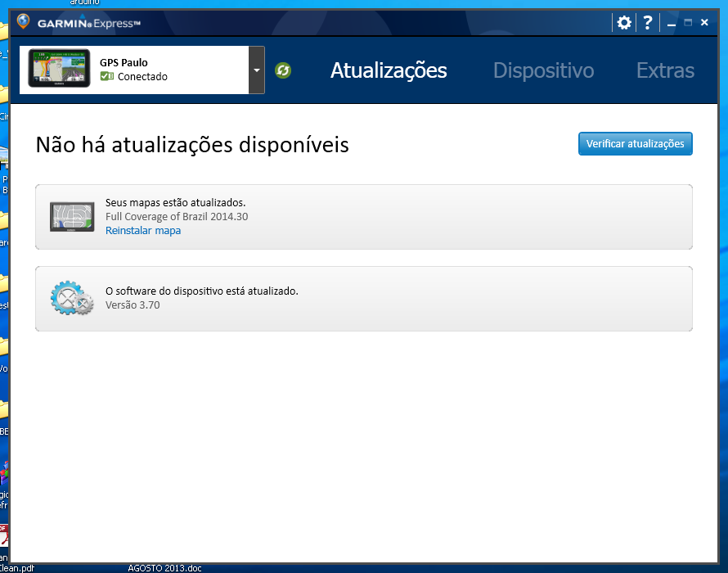Switch to the Atualizações tab
Image resolution: width=728 pixels, height=573 pixels.
(x=389, y=70)
